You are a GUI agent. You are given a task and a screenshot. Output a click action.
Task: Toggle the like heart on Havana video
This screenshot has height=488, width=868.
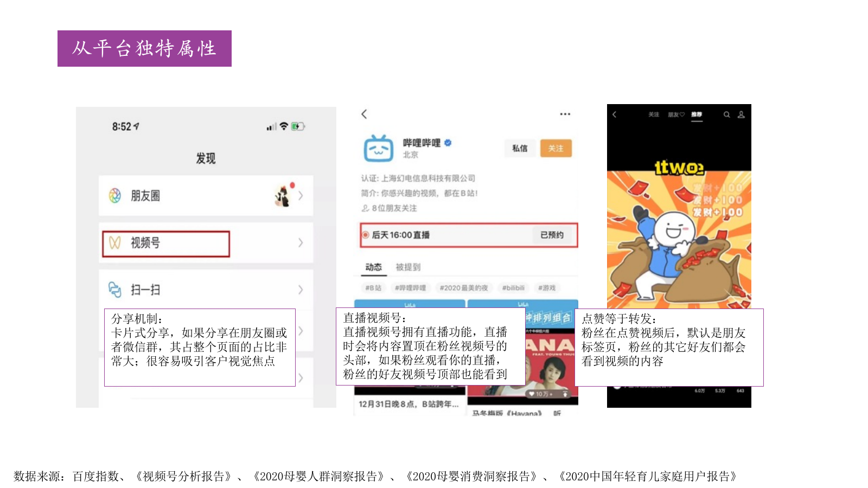532,394
